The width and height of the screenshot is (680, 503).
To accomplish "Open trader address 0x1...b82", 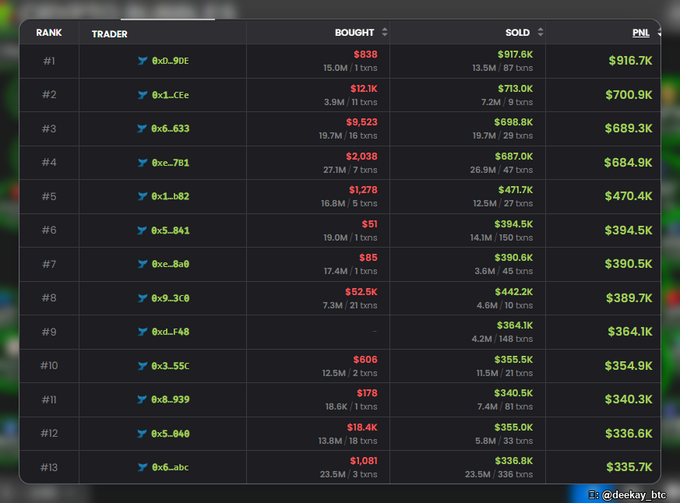I will click(x=170, y=196).
